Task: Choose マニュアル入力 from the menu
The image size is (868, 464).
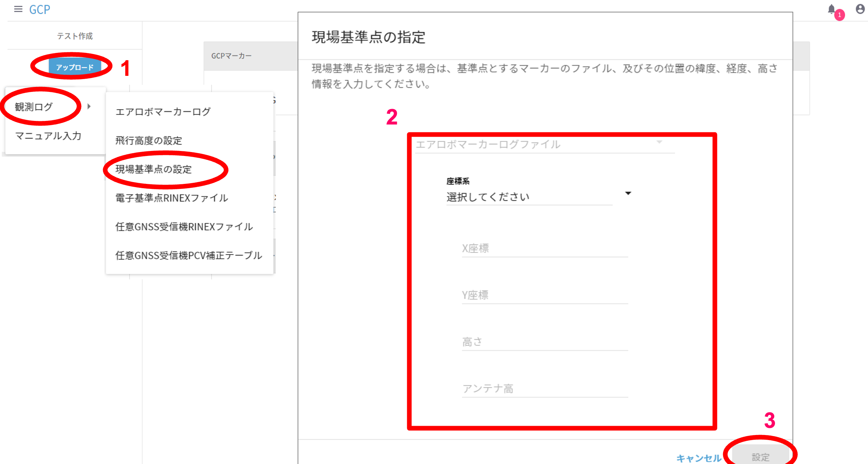Action: (48, 136)
